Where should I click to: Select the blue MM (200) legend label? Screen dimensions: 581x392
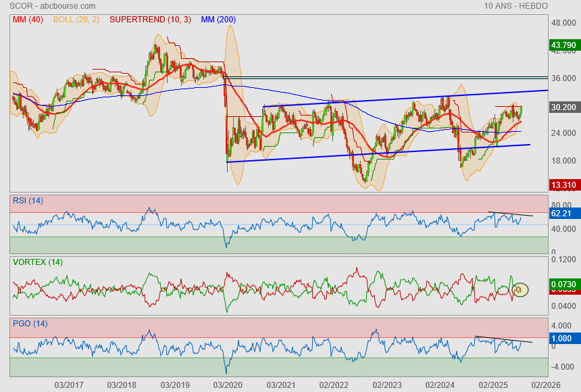[x=218, y=20]
